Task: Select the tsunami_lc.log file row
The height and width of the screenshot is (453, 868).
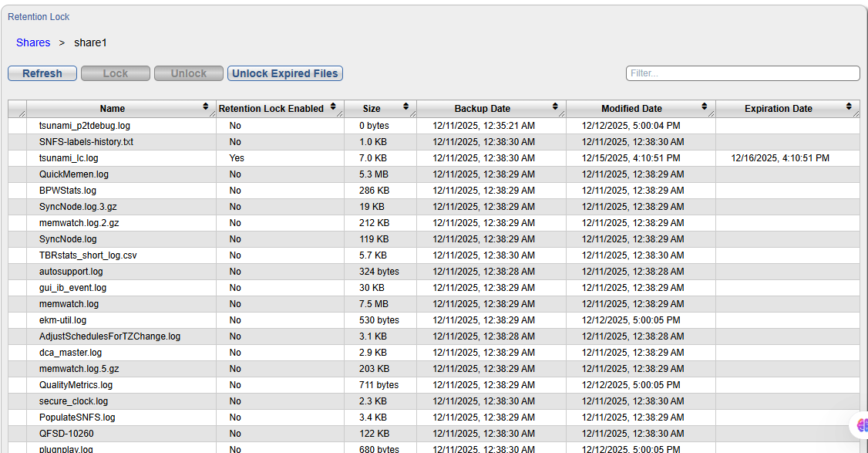Action: [69, 158]
